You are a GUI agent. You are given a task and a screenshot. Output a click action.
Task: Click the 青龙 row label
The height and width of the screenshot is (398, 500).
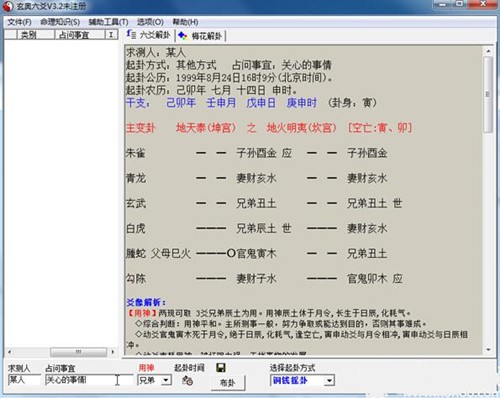tap(136, 178)
